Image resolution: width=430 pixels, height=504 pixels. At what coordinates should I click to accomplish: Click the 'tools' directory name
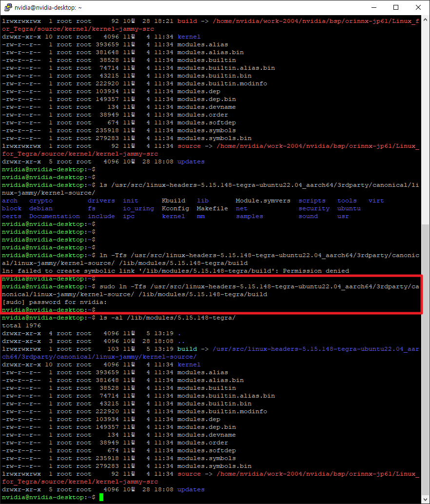(347, 201)
